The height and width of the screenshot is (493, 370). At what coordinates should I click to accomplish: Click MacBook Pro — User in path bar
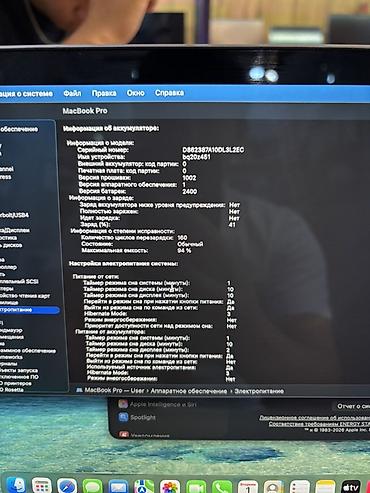[114, 390]
